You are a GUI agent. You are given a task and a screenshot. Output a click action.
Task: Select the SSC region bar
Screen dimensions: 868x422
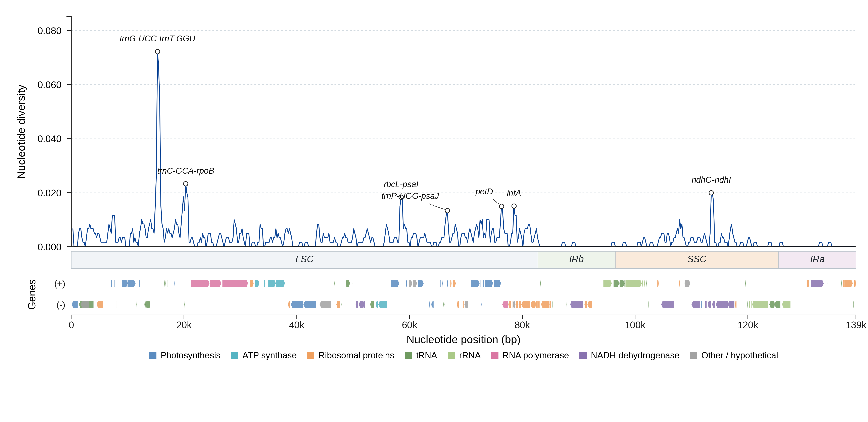(697, 260)
